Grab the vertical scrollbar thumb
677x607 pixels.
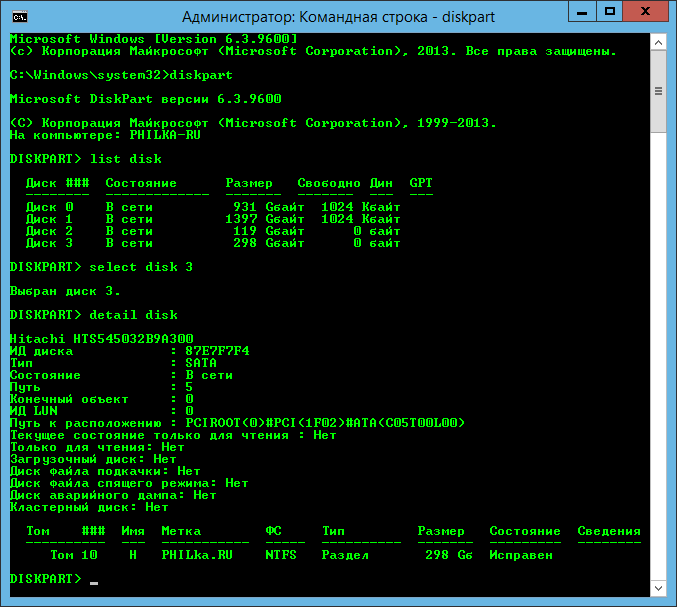point(658,92)
